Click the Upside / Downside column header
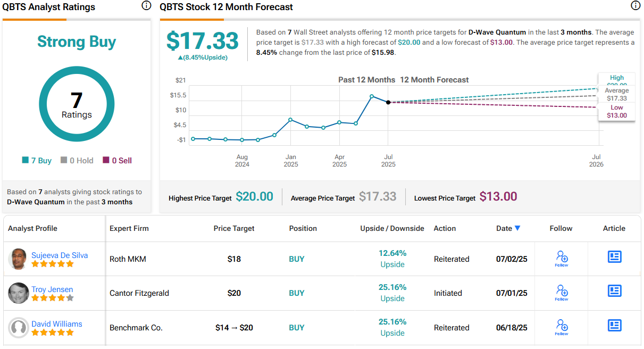The height and width of the screenshot is (349, 644). (x=392, y=228)
